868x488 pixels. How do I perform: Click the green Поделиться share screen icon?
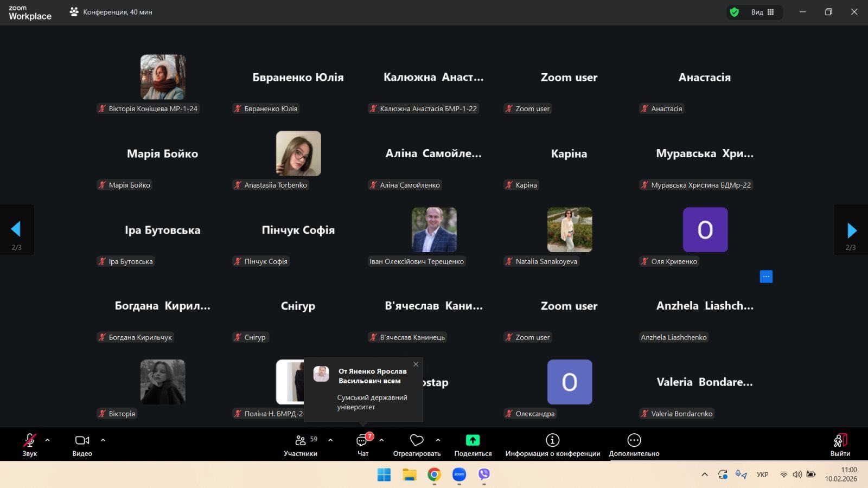click(x=473, y=440)
